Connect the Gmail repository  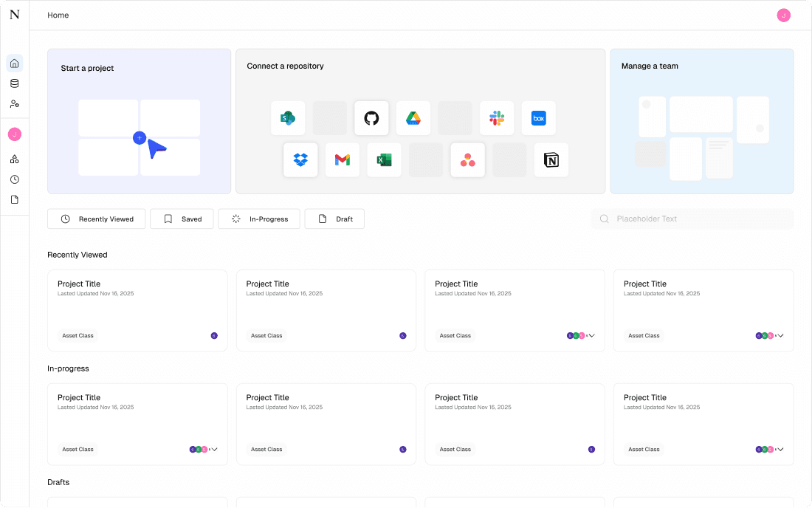[343, 160]
